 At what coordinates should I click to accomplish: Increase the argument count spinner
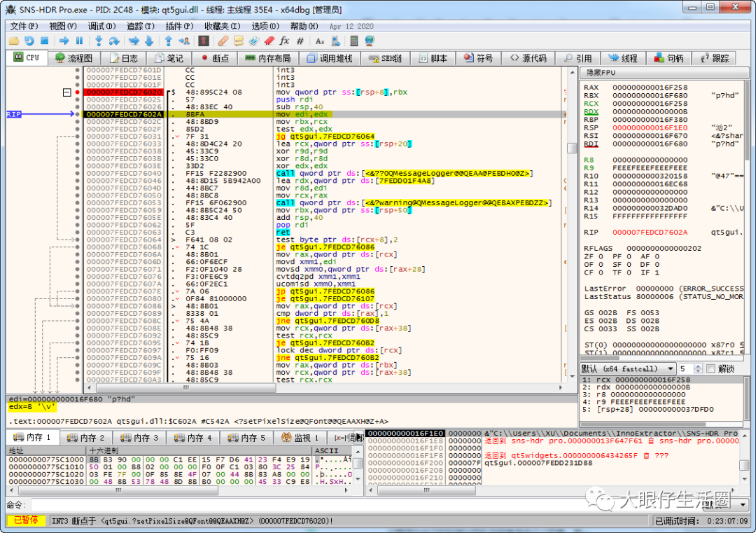point(698,366)
